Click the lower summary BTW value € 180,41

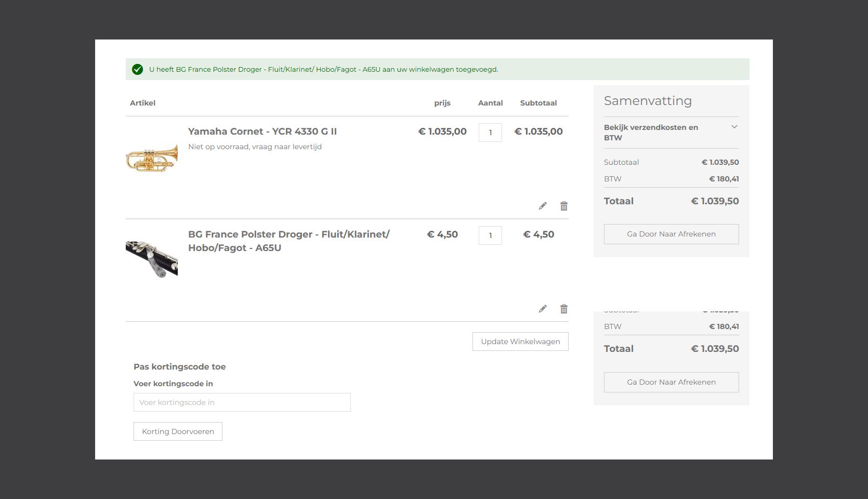[724, 326]
